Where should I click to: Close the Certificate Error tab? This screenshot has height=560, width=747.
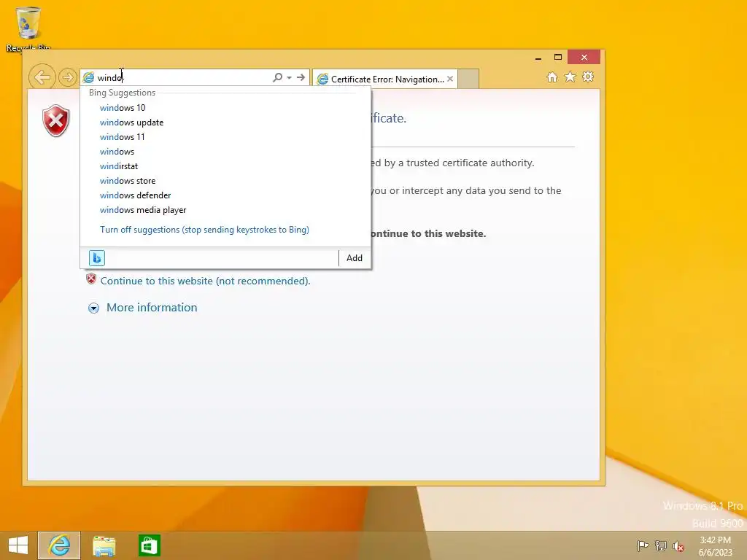tap(449, 79)
